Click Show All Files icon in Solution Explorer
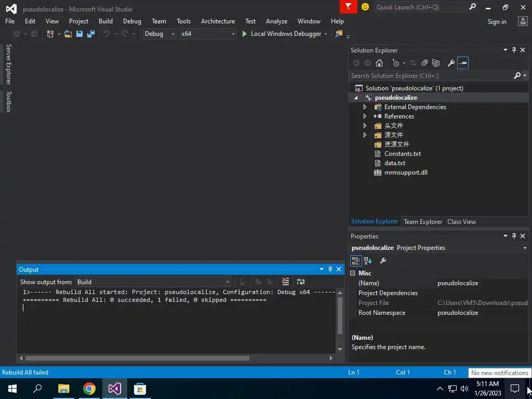 (436, 63)
